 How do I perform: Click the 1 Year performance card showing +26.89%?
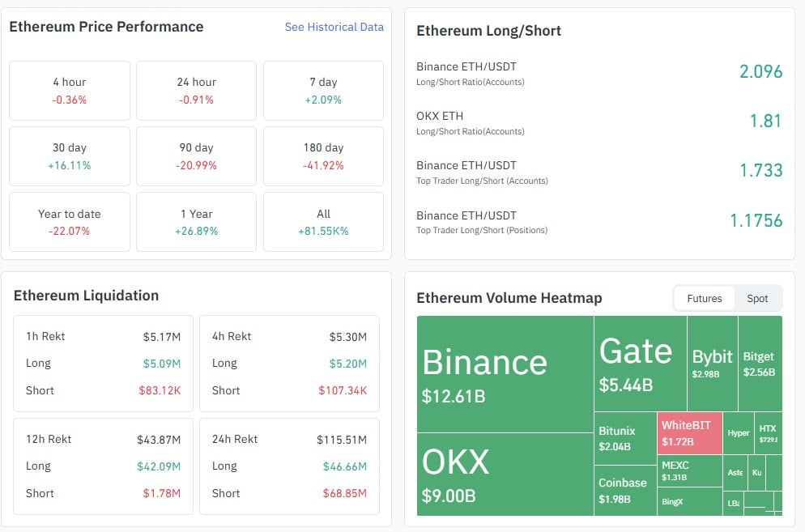pos(196,221)
